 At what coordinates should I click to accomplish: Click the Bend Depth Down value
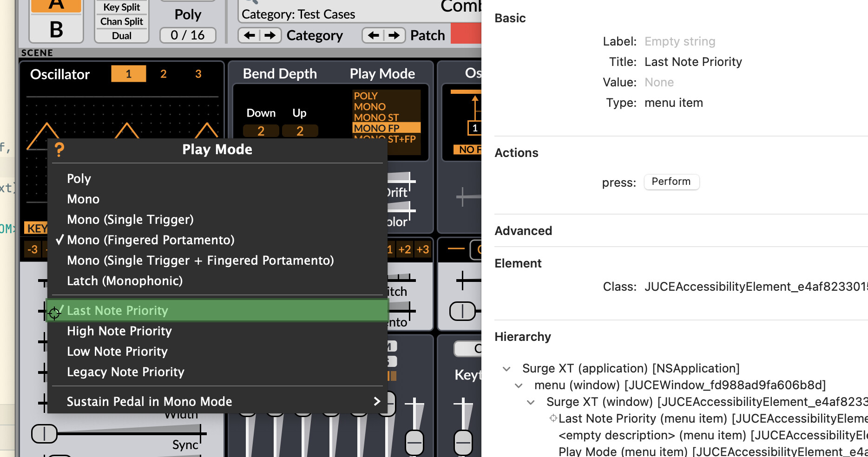click(261, 131)
